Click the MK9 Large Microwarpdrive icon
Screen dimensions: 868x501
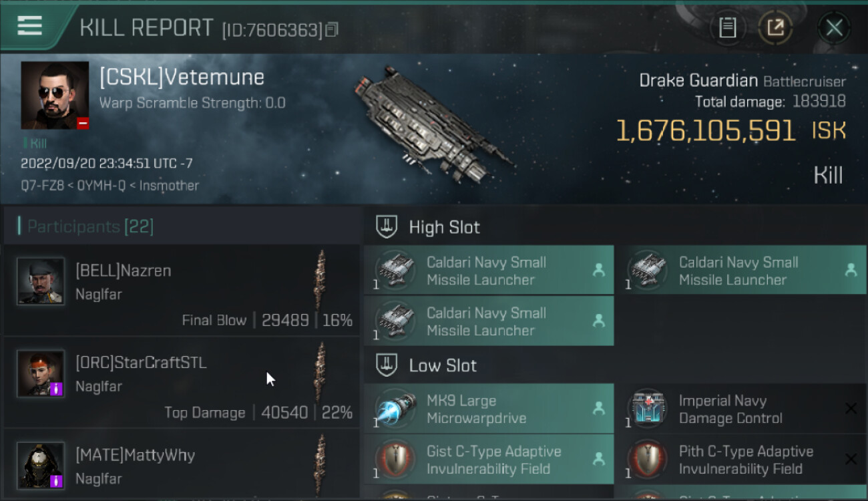coord(395,409)
